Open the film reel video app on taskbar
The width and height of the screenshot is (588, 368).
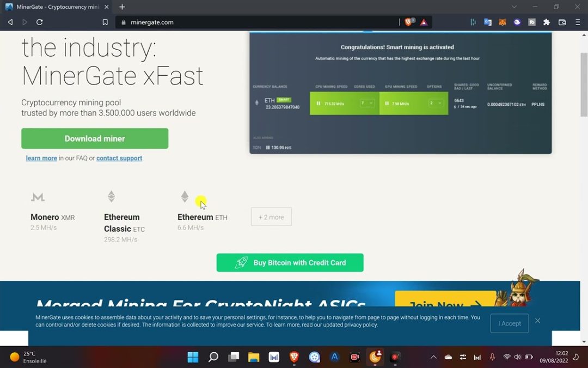click(x=314, y=357)
